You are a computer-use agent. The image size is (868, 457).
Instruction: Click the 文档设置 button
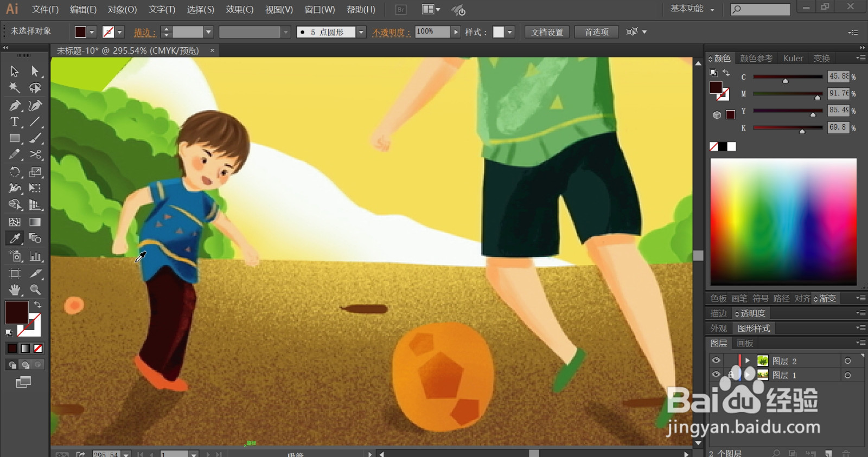click(547, 32)
